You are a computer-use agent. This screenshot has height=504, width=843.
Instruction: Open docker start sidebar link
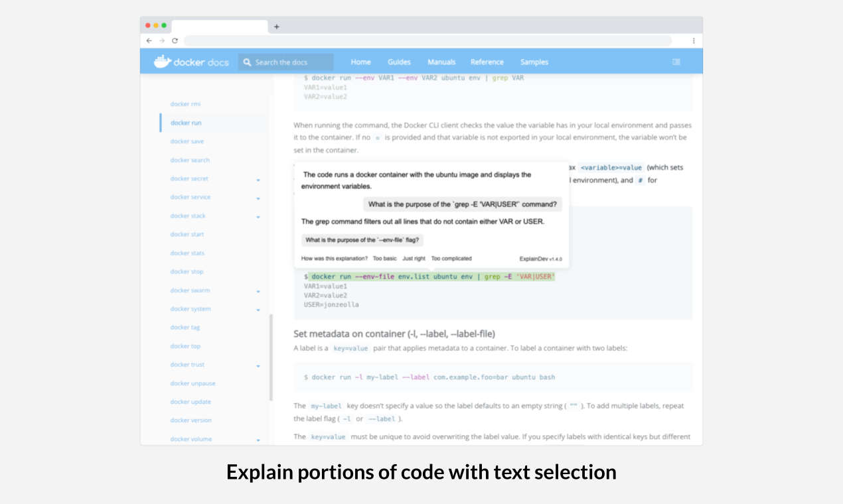(x=187, y=234)
